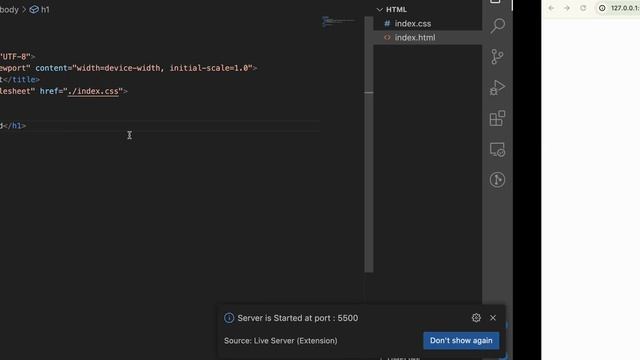Open notification settings gear icon
Screen dimensions: 640x360
coord(476,318)
